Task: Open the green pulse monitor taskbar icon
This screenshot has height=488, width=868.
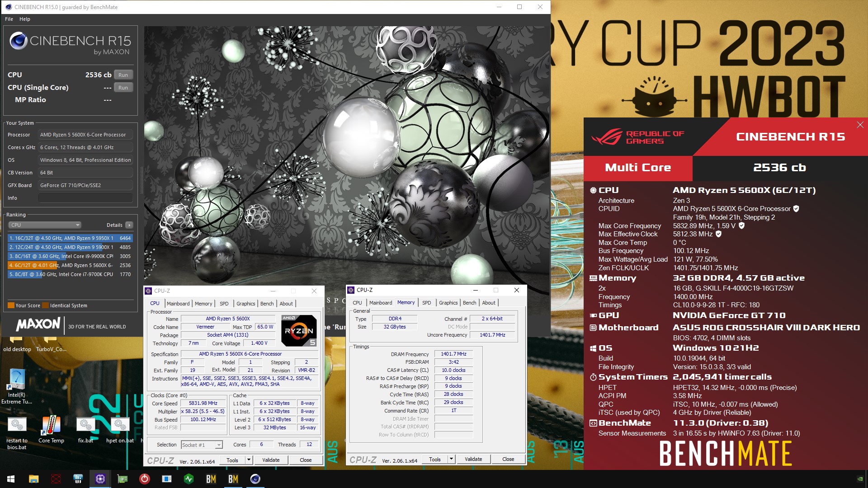Action: pos(189,479)
